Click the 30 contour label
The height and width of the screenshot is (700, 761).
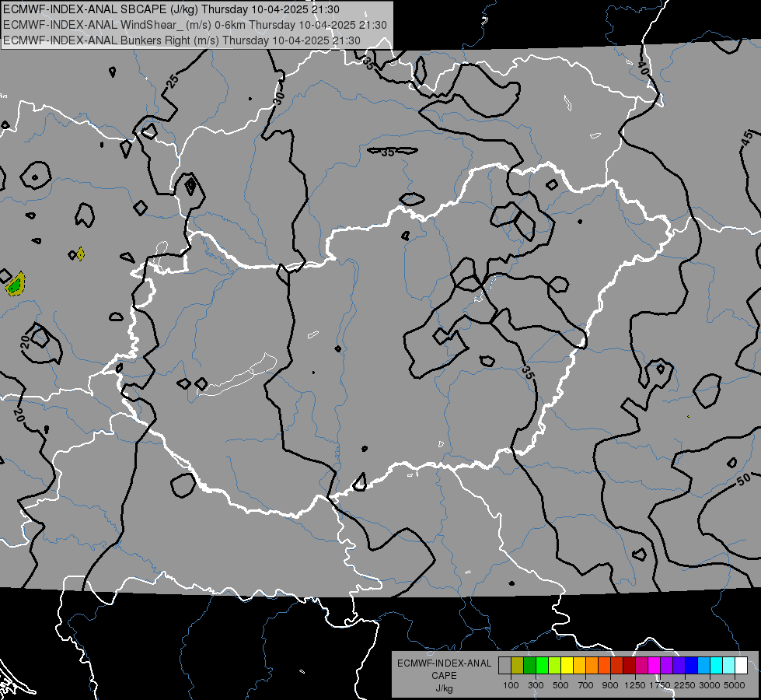(278, 99)
